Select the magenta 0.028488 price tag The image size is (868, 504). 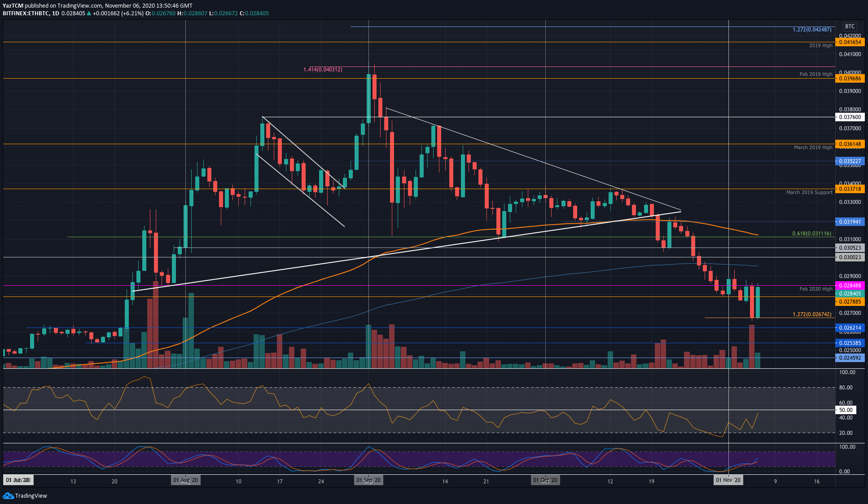point(850,286)
